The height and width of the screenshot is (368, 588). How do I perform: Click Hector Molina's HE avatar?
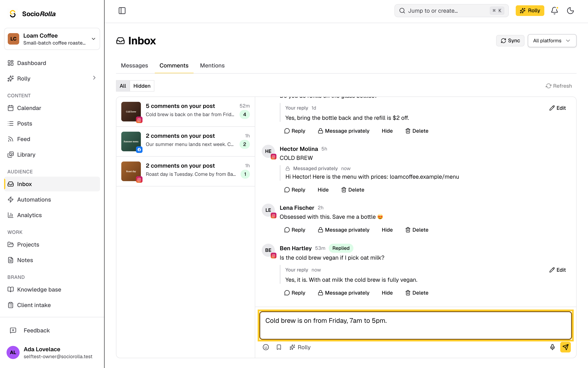(268, 151)
